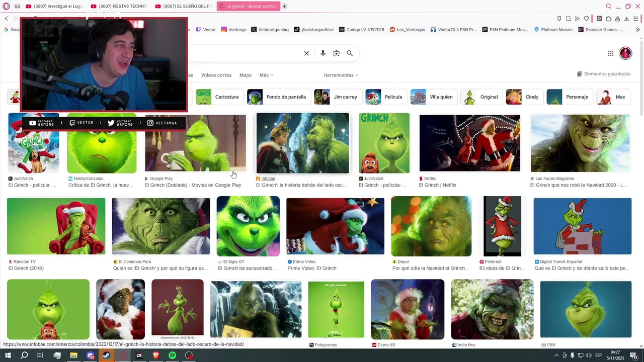
Task: Open Spotify from the taskbar
Action: coord(172,355)
